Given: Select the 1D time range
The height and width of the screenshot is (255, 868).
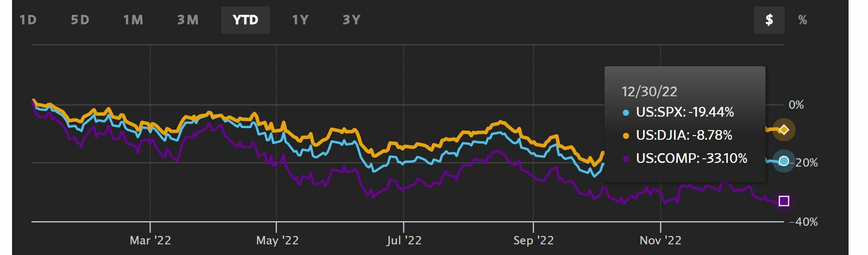Looking at the screenshot, I should tap(28, 20).
